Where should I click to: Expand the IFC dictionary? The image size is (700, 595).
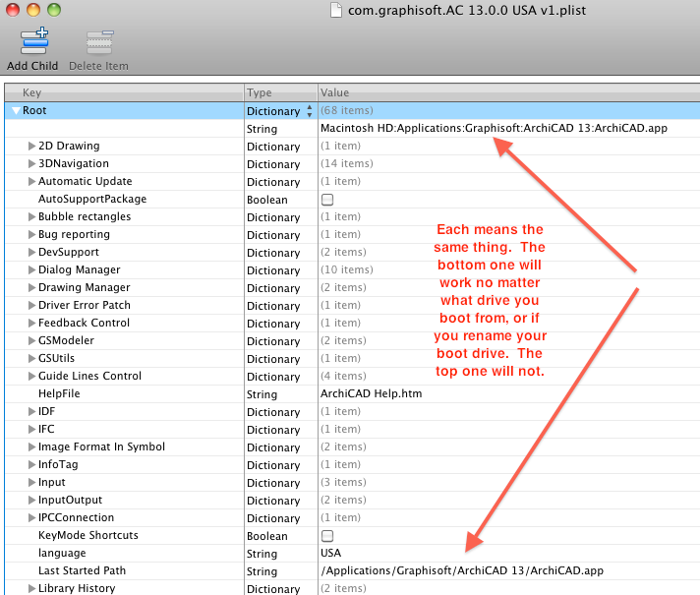pos(31,429)
